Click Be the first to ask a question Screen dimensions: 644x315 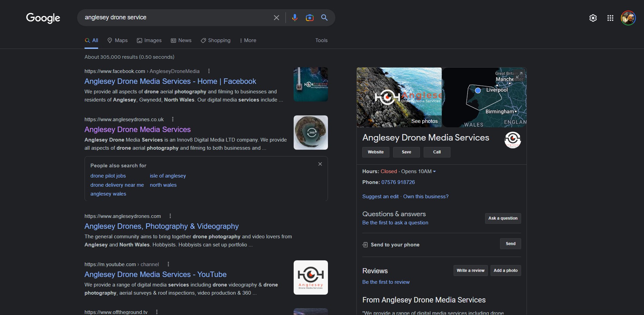tap(395, 223)
